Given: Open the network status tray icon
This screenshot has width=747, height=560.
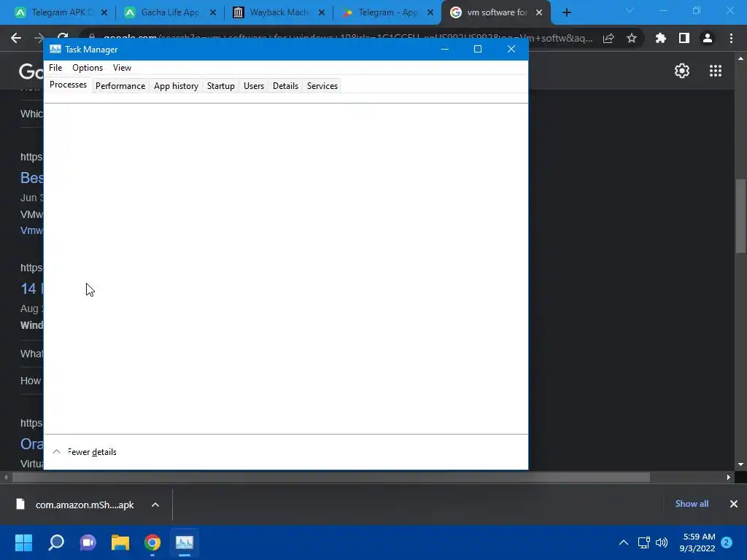Looking at the screenshot, I should click(x=643, y=542).
